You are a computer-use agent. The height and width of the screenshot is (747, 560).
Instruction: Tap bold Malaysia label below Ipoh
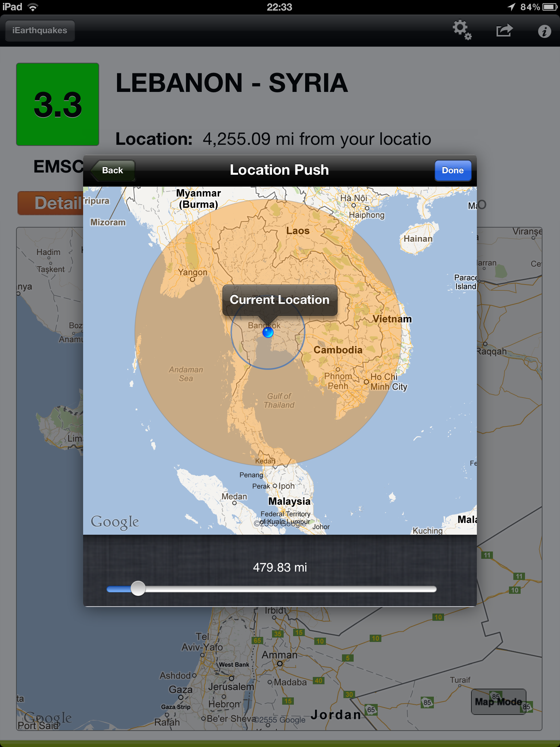(x=289, y=501)
